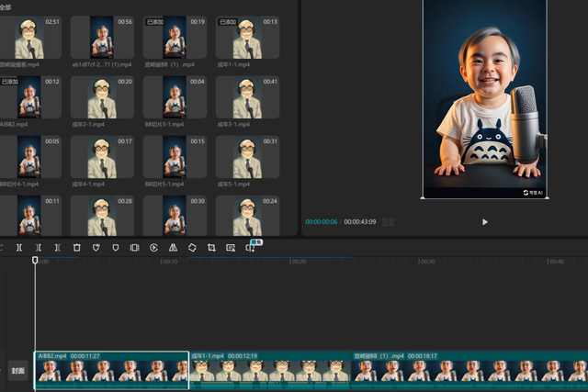Click the shield marker icon in timeline toolbar
Image resolution: width=588 pixels, height=392 pixels.
click(x=115, y=248)
